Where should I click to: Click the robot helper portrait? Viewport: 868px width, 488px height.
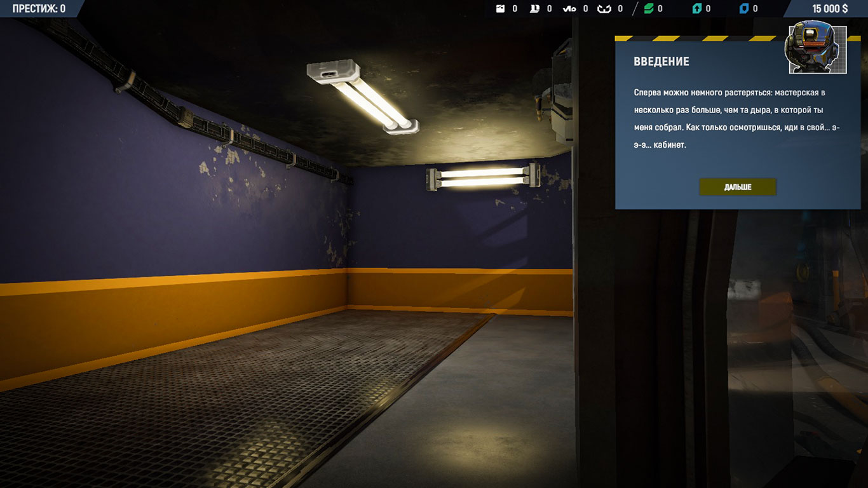816,50
